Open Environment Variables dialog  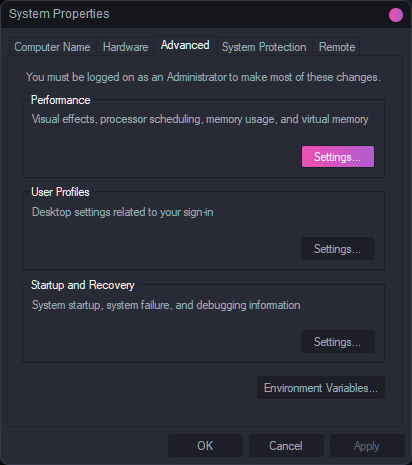click(321, 388)
